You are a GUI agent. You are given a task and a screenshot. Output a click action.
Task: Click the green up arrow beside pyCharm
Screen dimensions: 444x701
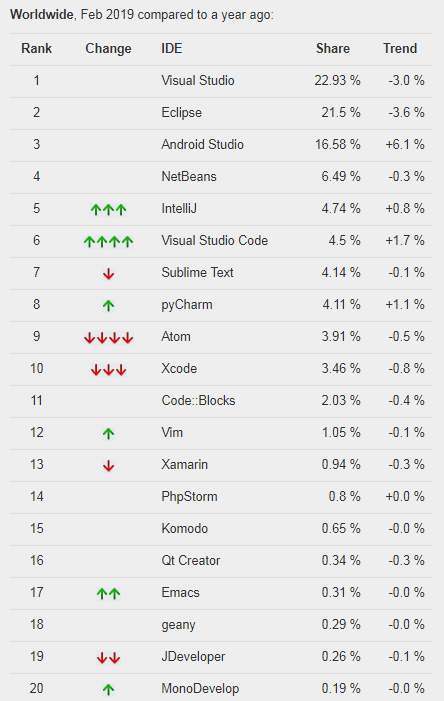point(108,305)
